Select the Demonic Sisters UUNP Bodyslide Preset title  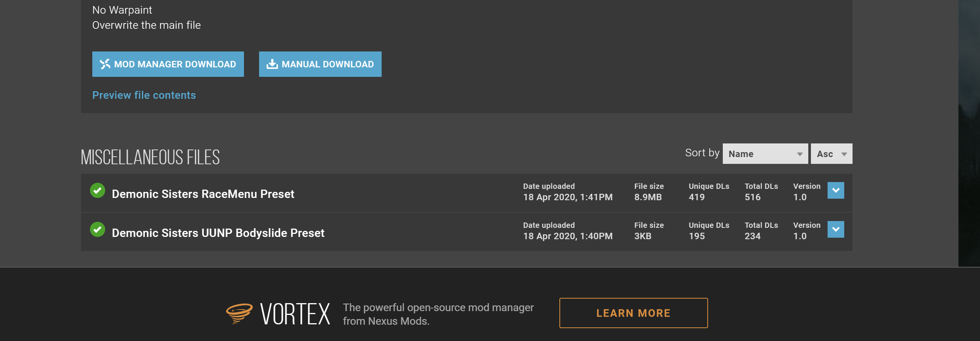coord(218,233)
